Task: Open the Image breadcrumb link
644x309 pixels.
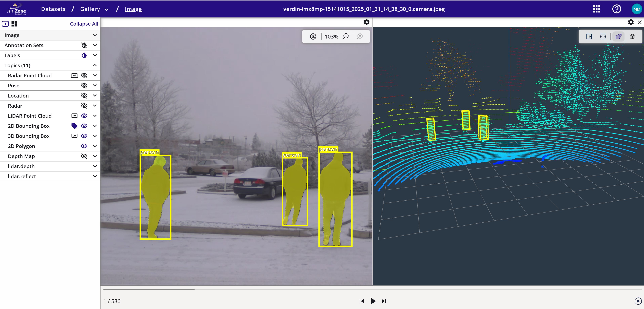Action: [x=133, y=9]
